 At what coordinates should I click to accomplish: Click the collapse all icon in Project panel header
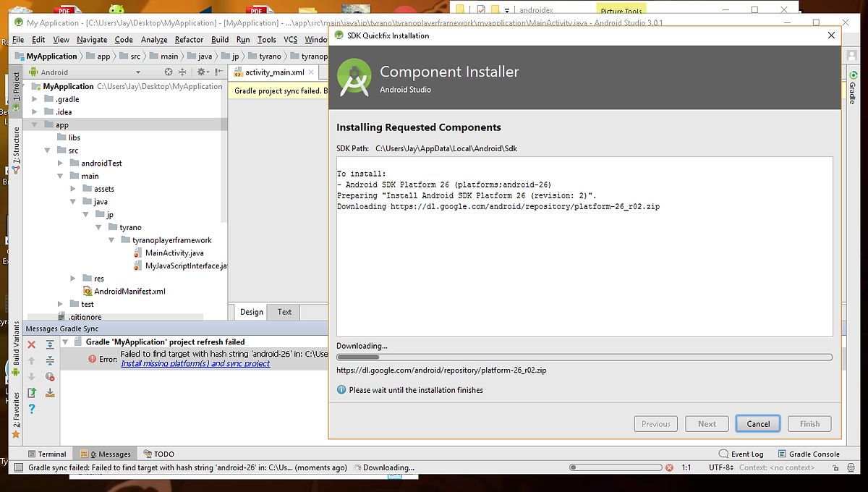coord(182,72)
